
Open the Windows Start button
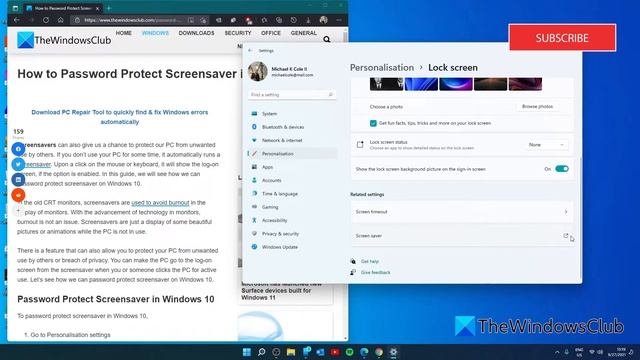point(247,352)
